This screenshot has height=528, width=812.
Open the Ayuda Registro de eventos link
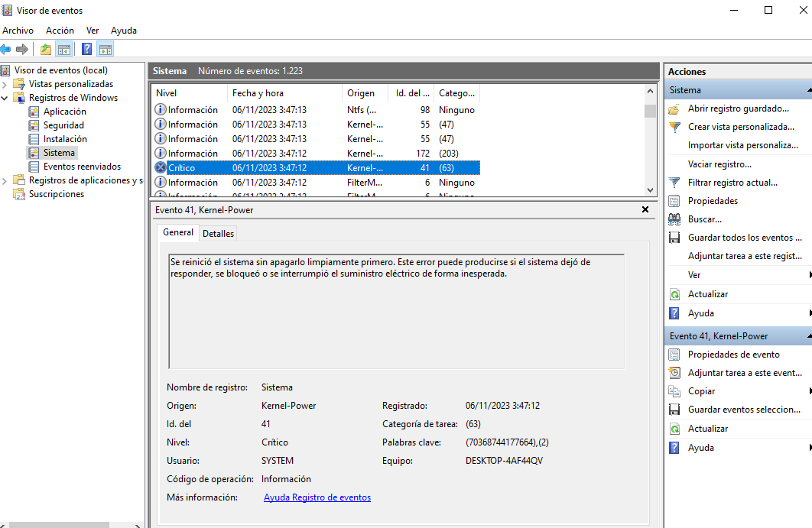coord(317,497)
